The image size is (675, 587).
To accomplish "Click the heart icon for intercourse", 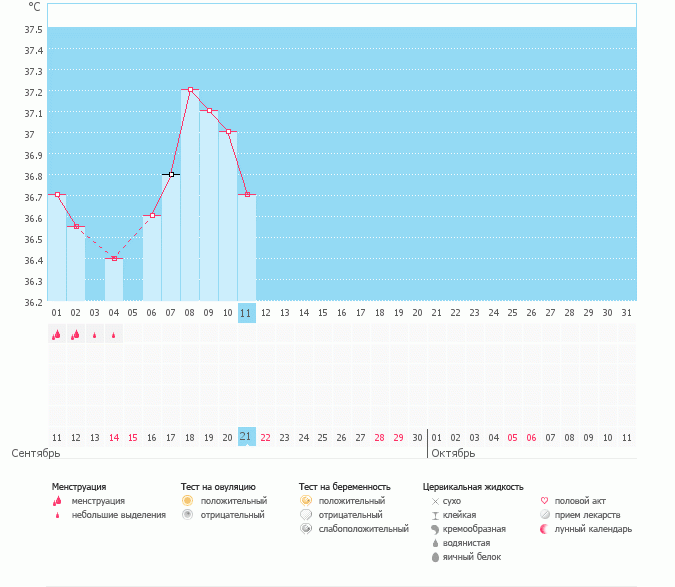I will coord(544,500).
